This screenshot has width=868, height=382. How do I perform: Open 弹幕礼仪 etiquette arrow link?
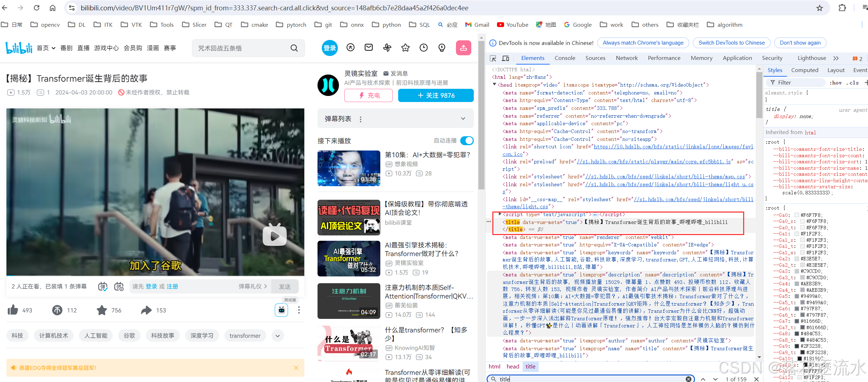click(253, 286)
